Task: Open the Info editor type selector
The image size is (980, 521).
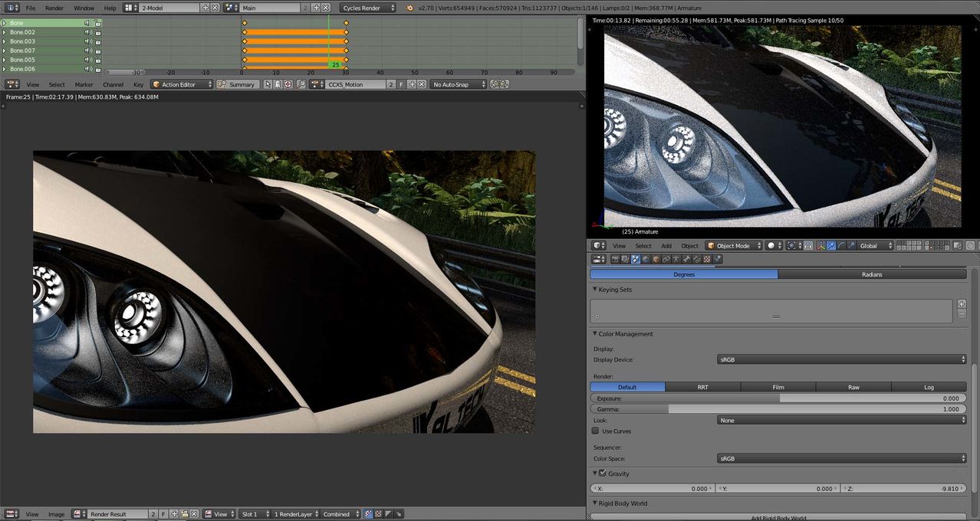Action: (x=11, y=8)
